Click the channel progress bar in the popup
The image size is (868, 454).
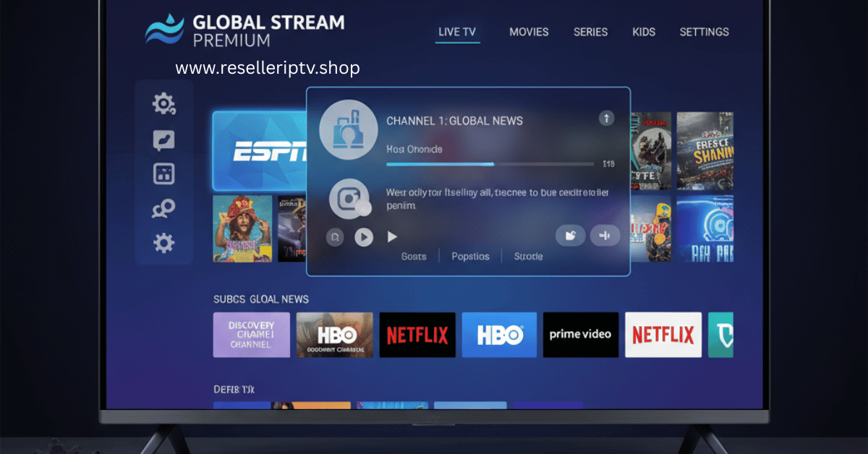(x=490, y=164)
